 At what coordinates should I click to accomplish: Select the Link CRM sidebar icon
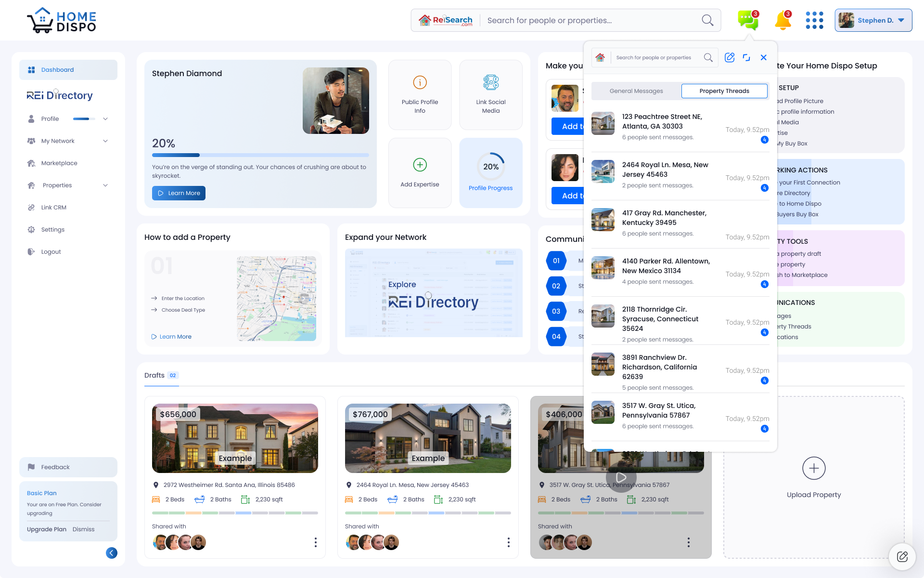point(31,207)
